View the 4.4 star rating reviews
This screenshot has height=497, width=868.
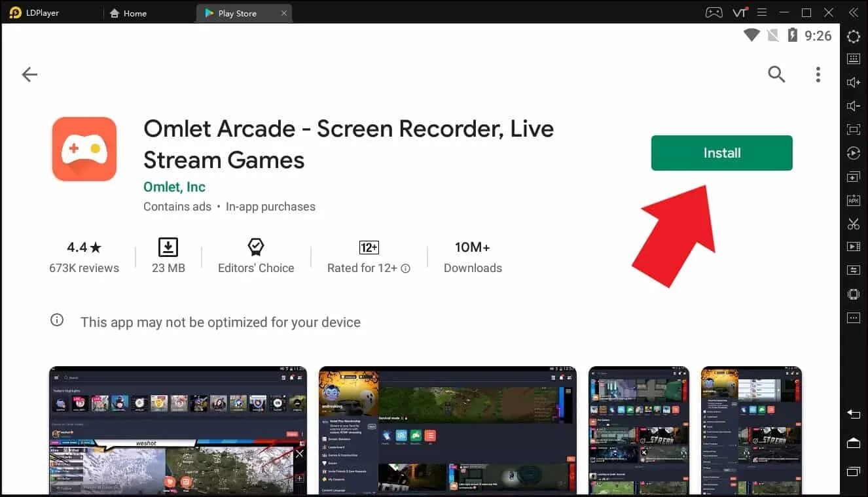click(x=84, y=257)
